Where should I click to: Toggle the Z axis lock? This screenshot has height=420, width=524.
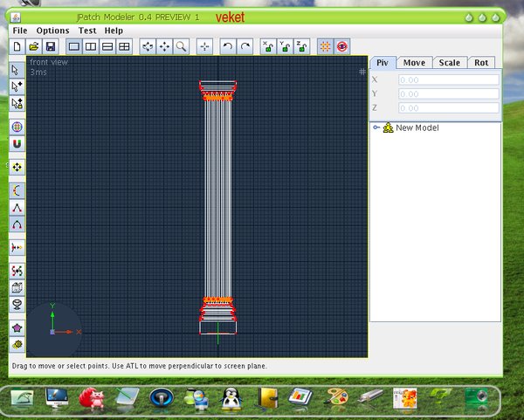301,45
